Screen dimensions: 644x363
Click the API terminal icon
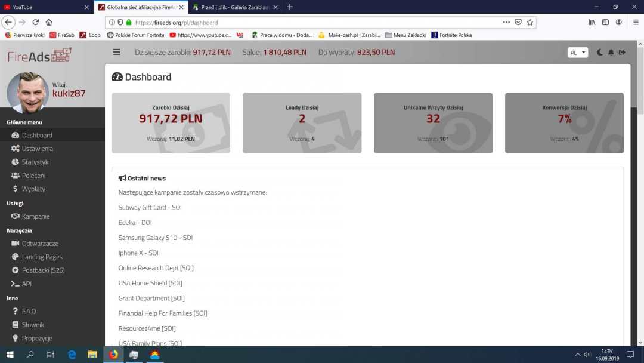16,284
